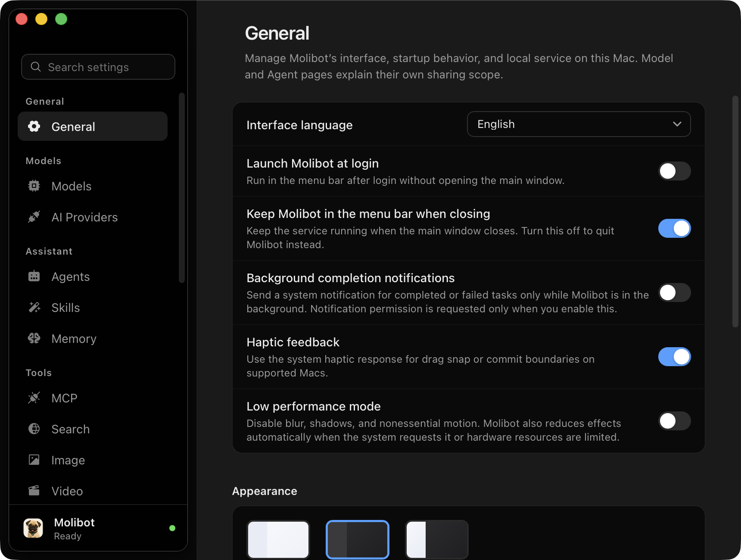Select the dark appearance theme thumbnail
741x560 pixels.
[358, 540]
